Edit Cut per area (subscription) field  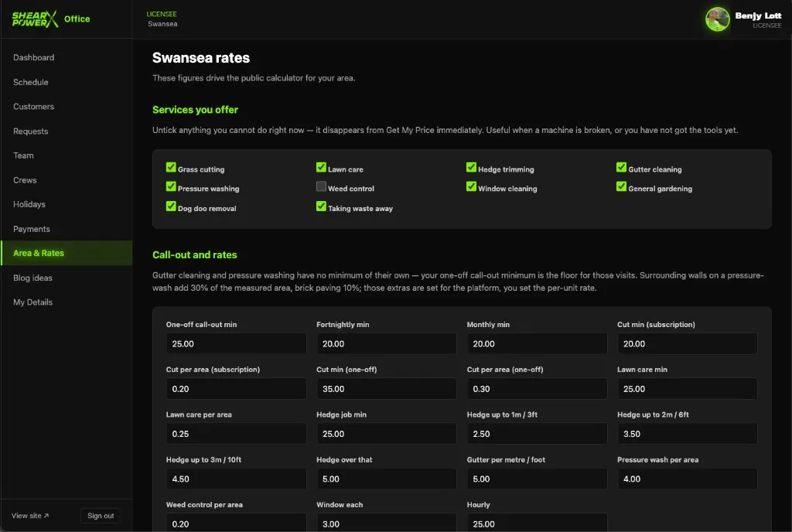click(x=236, y=389)
